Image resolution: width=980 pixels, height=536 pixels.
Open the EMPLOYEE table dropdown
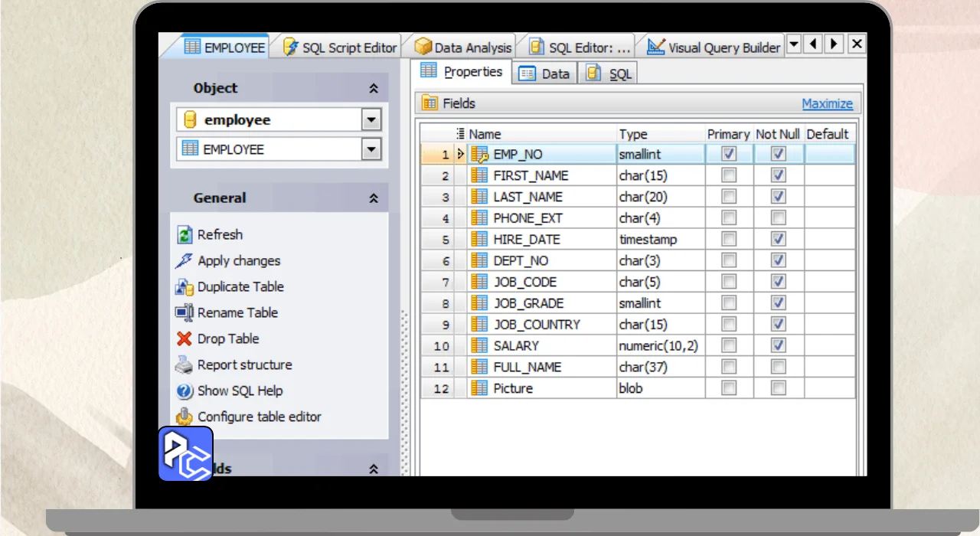click(371, 149)
